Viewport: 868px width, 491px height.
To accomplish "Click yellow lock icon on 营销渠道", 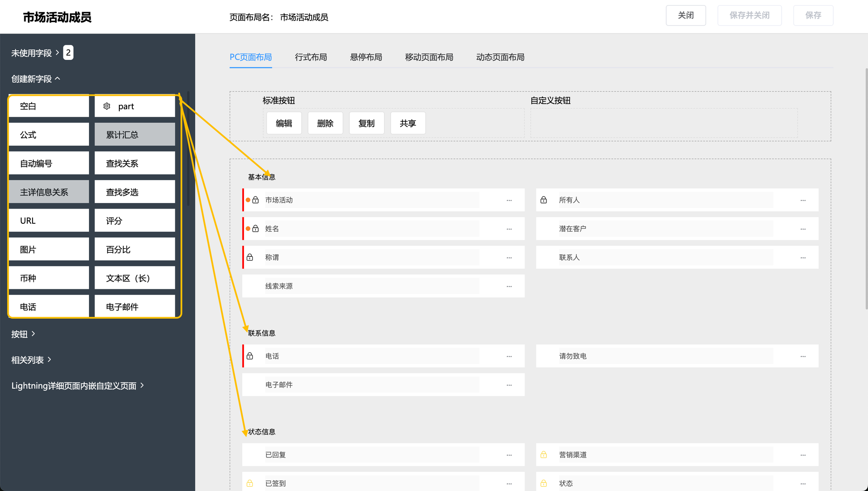I will (543, 455).
